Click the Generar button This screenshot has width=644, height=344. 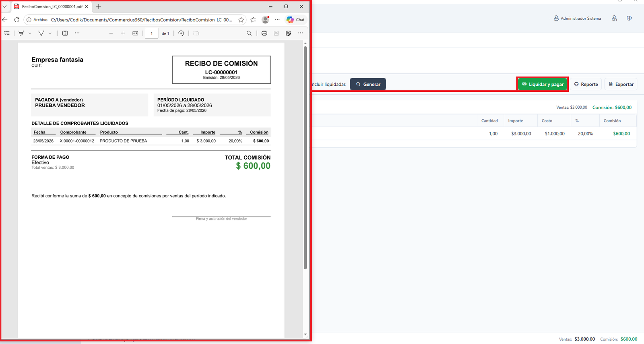[368, 84]
